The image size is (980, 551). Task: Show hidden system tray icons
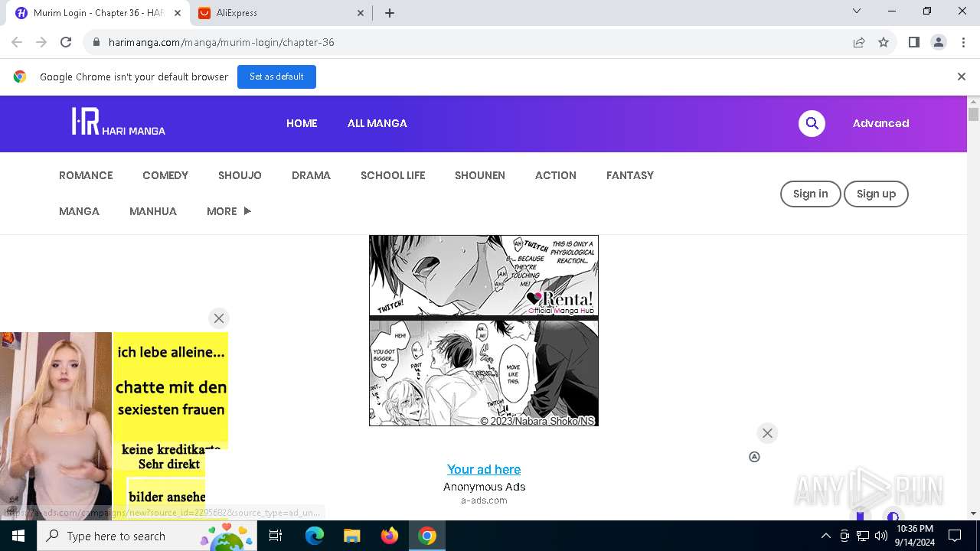pyautogui.click(x=825, y=536)
